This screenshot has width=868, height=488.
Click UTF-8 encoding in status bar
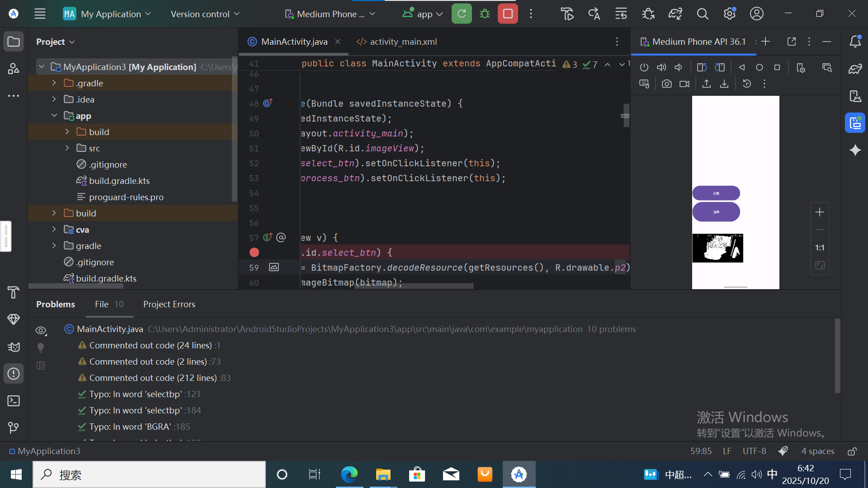tap(754, 451)
